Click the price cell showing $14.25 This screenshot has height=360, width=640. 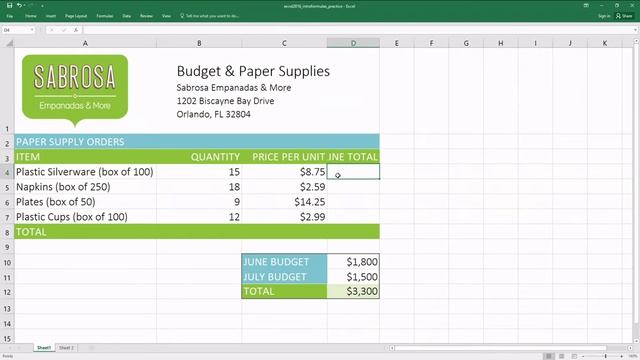pyautogui.click(x=284, y=202)
